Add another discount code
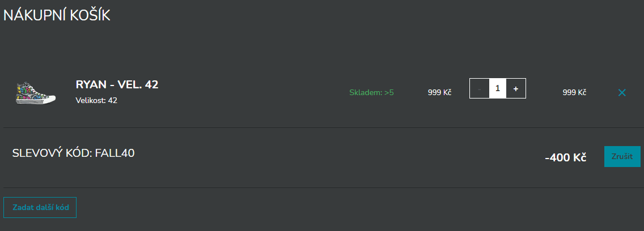 (x=40, y=207)
